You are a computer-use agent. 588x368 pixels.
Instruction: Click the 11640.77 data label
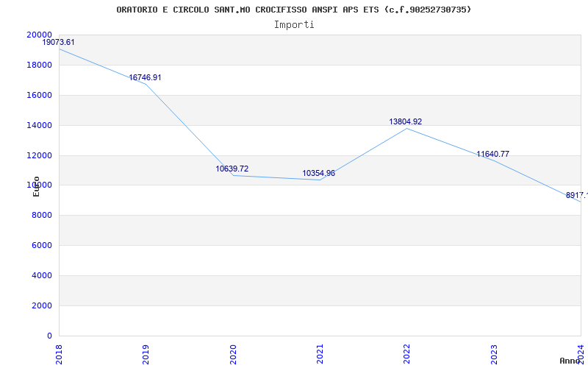(492, 154)
